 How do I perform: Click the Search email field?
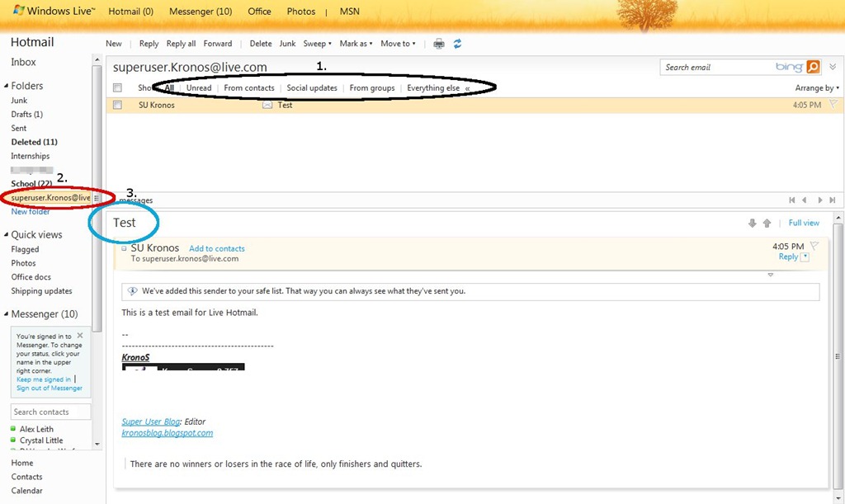pos(717,67)
